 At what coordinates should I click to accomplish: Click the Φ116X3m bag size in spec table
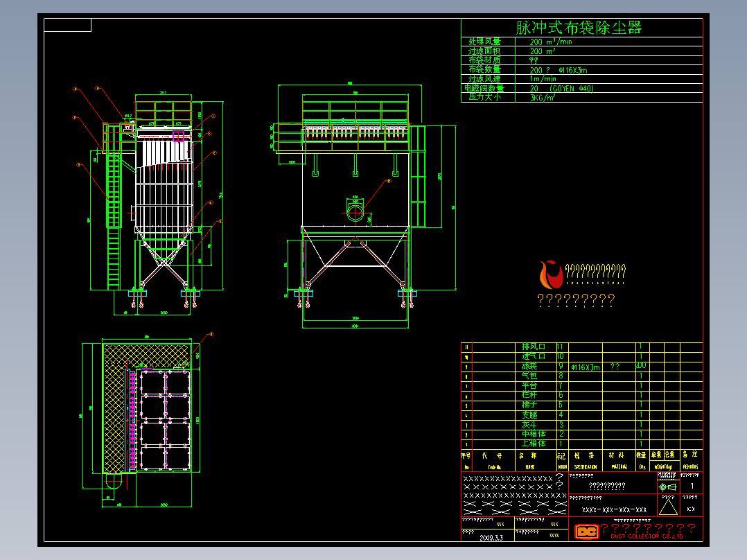pos(573,70)
